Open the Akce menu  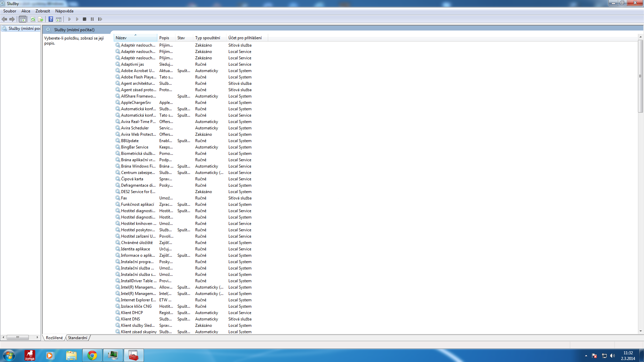pos(26,11)
